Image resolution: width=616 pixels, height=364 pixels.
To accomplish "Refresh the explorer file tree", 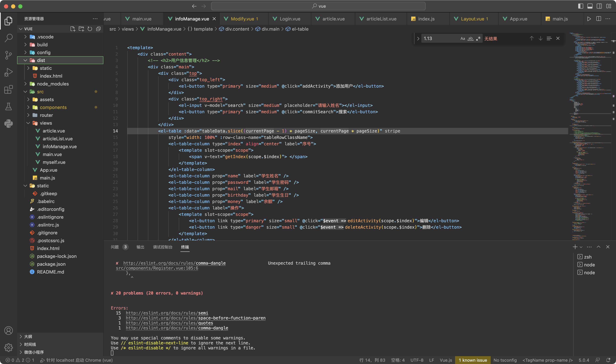I will point(90,29).
